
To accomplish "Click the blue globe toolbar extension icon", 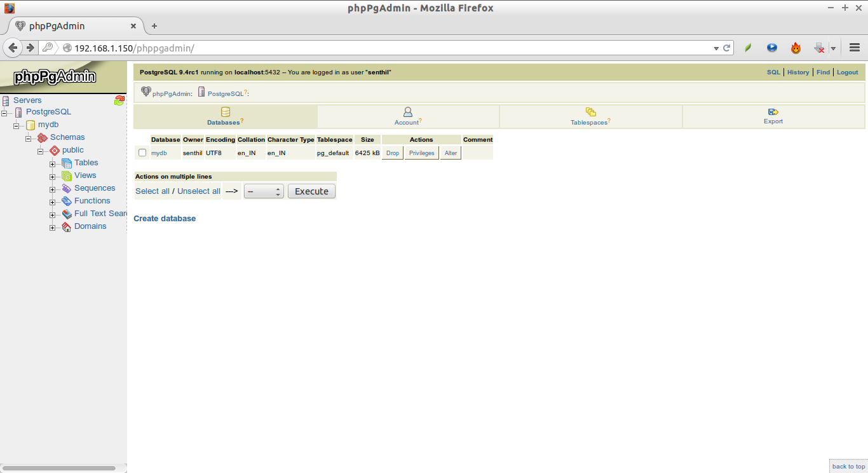I will pos(772,48).
